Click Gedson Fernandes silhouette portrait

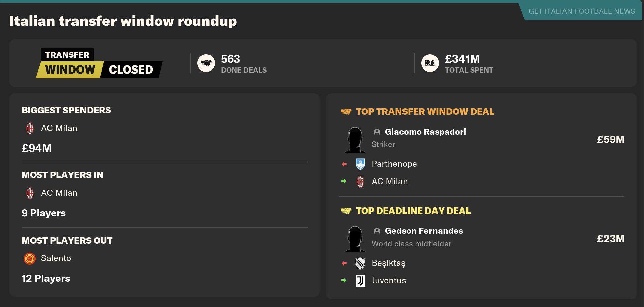coord(355,239)
